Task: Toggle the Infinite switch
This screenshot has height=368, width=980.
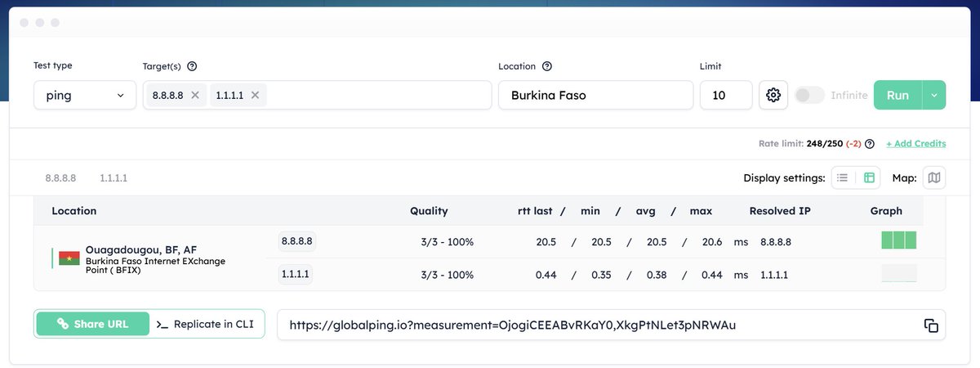Action: point(810,95)
